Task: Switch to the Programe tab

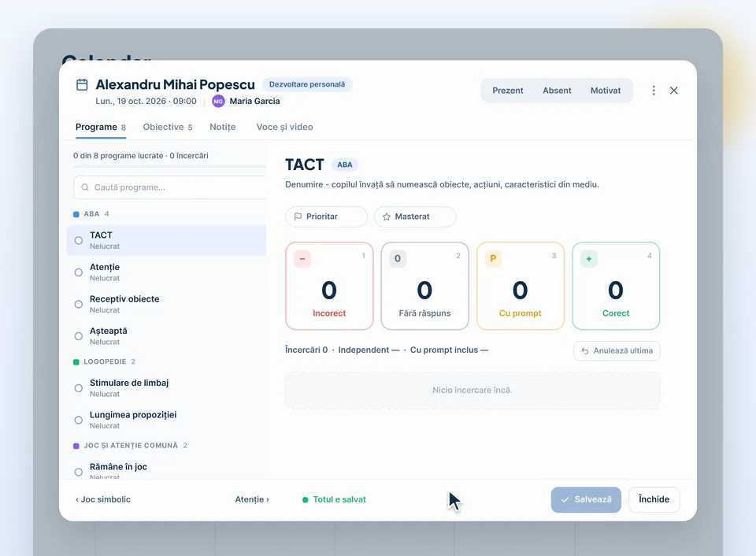Action: 101,128
